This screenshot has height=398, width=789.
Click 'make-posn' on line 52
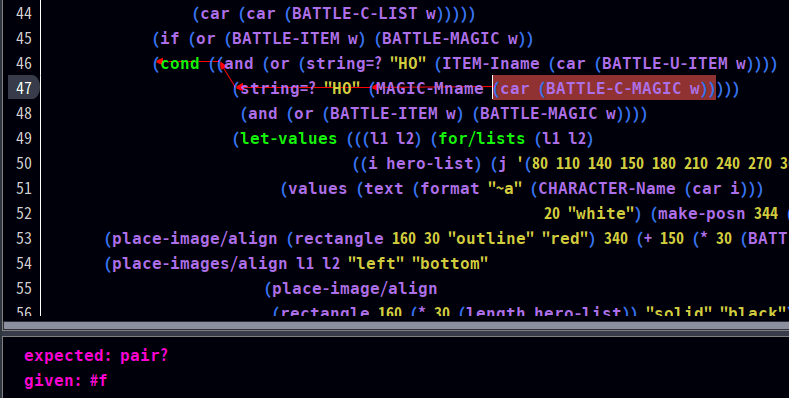click(701, 213)
